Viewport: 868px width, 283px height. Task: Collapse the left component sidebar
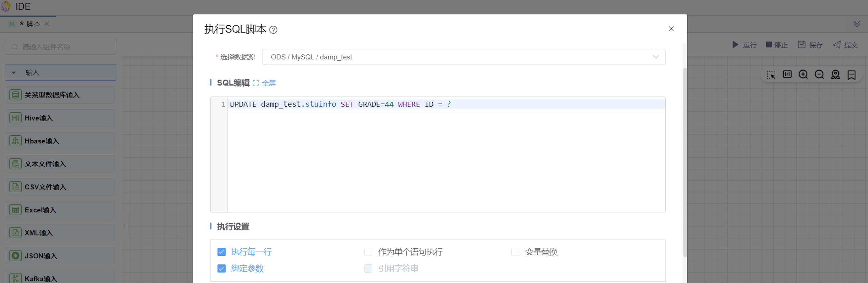(x=125, y=226)
